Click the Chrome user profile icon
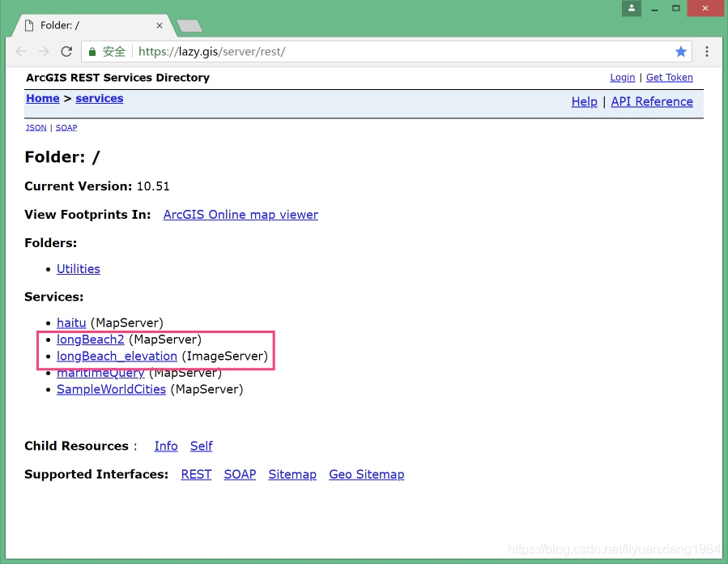 coord(631,8)
